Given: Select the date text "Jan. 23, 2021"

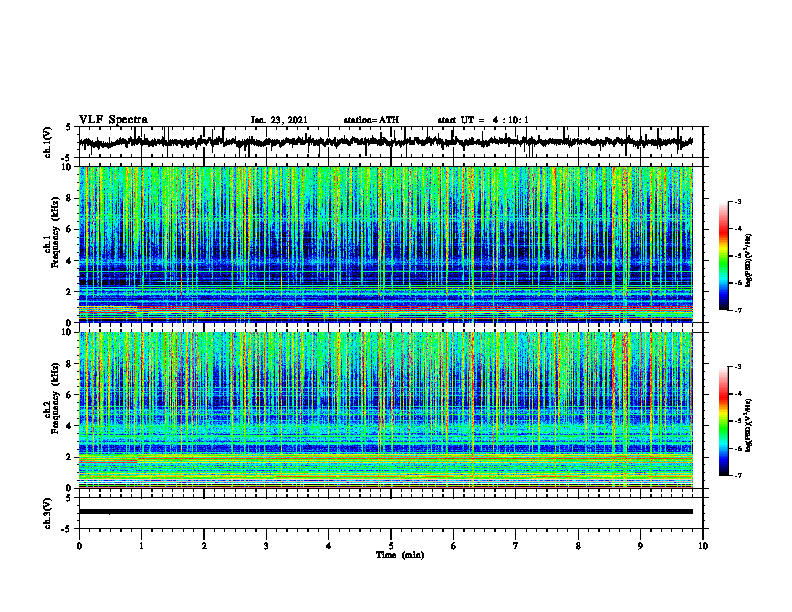Looking at the screenshot, I should [279, 120].
